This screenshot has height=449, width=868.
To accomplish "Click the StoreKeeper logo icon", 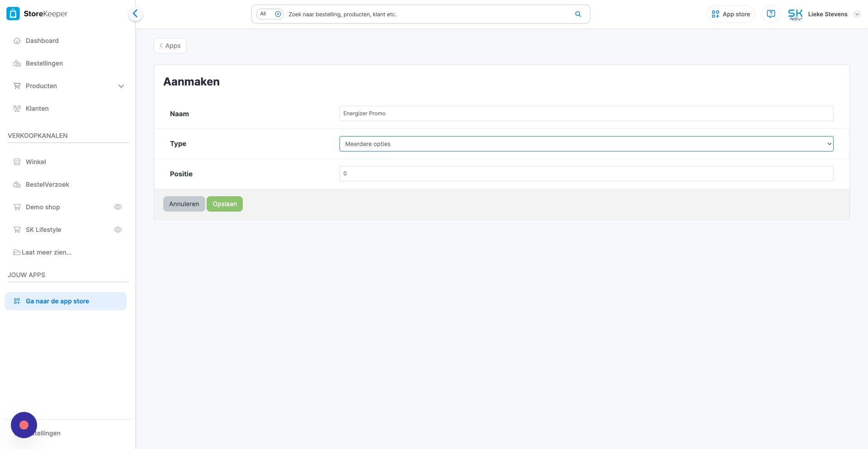I will coord(13,14).
